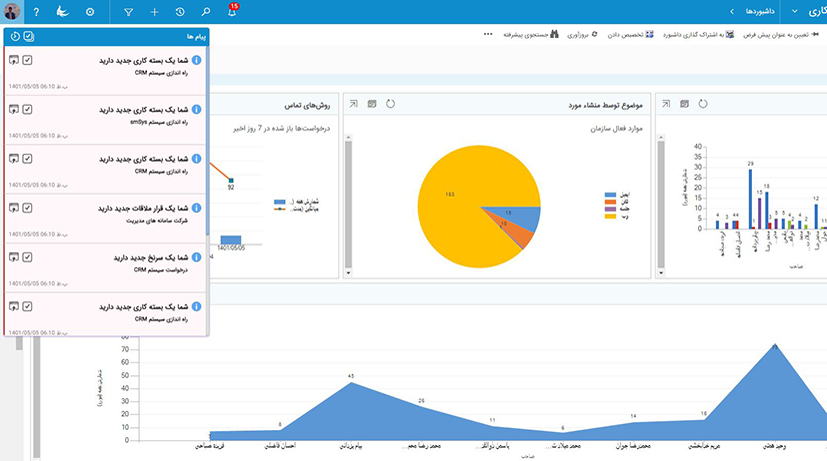Expand the chevron beside the کاری area title

pyautogui.click(x=794, y=11)
